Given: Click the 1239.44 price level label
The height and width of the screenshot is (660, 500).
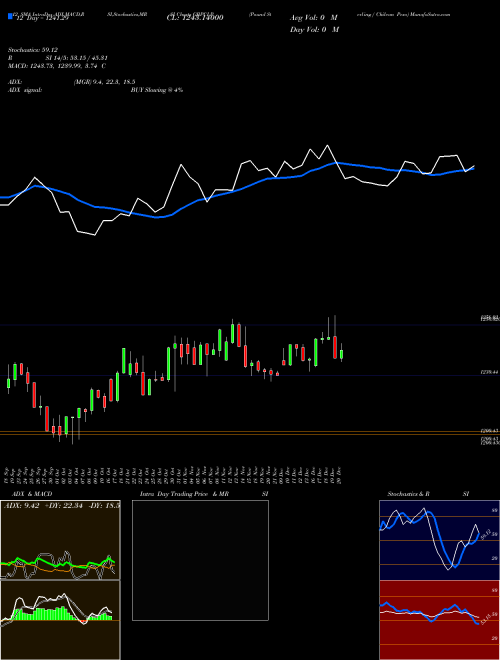Looking at the screenshot, I should pos(489,372).
